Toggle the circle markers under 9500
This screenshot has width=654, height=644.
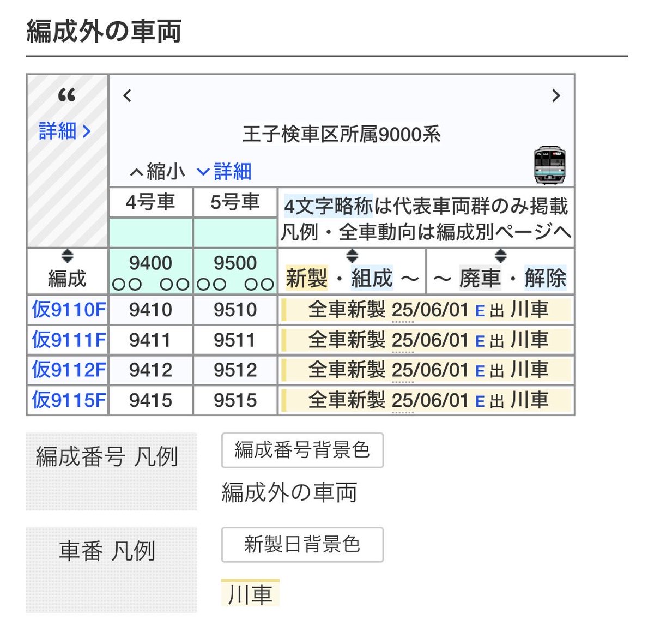tap(235, 284)
